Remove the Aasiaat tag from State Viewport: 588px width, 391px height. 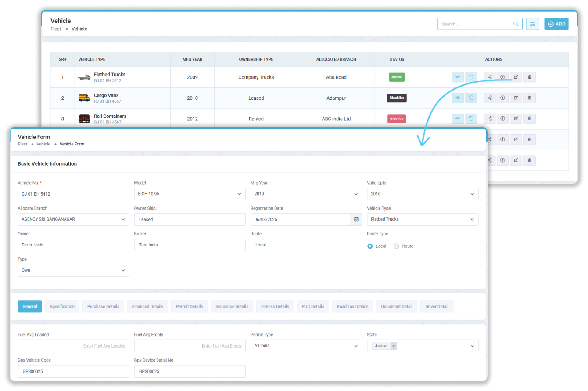tap(394, 346)
